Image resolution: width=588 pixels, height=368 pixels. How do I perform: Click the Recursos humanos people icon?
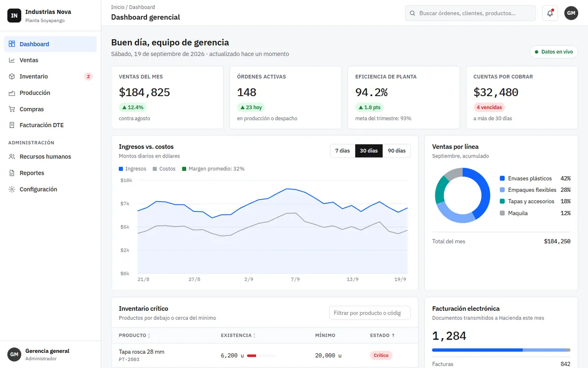[x=12, y=157]
